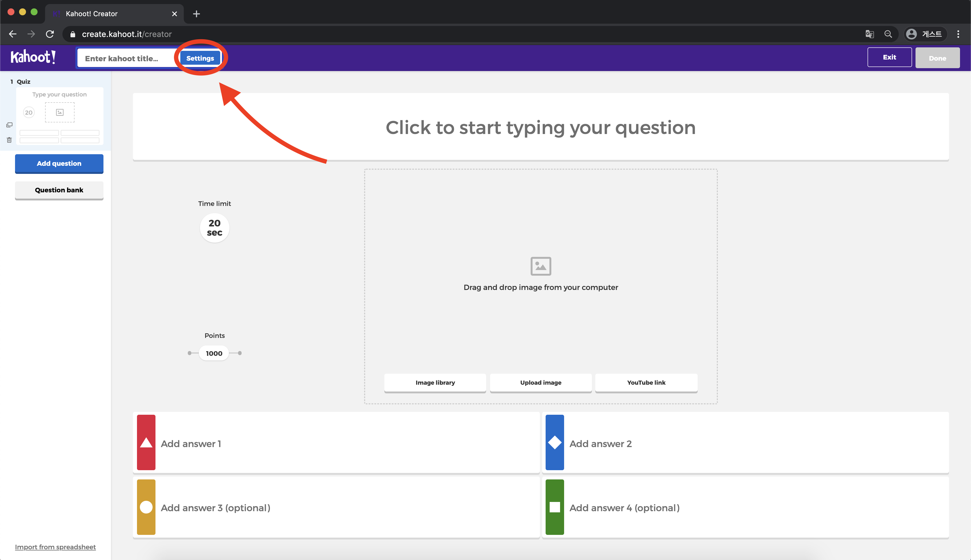
Task: Reload the page with browser refresh icon
Action: coord(50,34)
